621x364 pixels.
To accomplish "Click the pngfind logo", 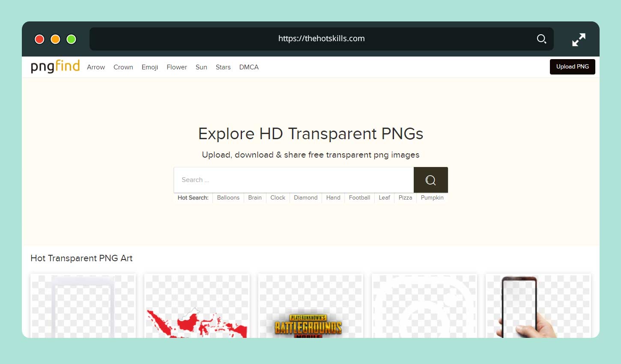I will [x=55, y=66].
